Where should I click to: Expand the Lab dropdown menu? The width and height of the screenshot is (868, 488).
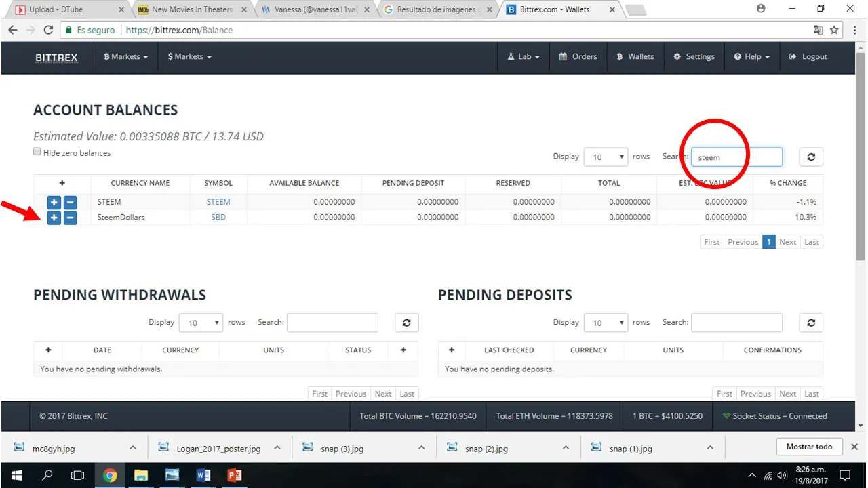click(524, 57)
